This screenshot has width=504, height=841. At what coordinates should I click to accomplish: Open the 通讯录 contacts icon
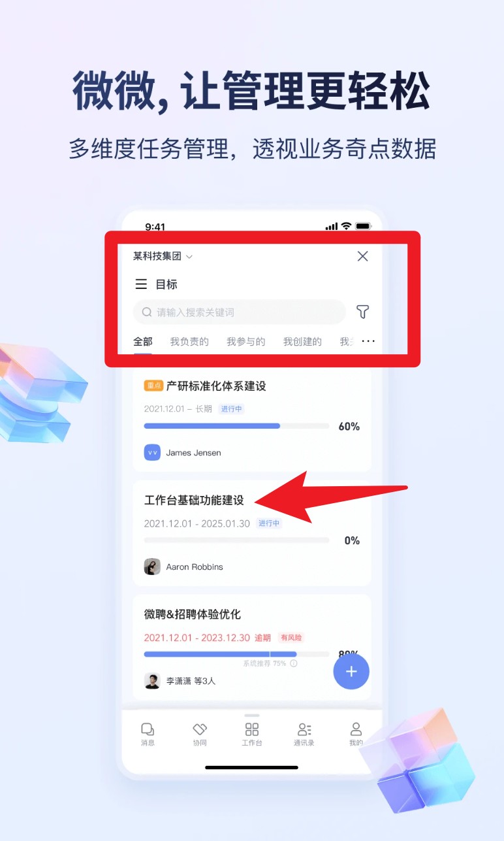[x=304, y=729]
